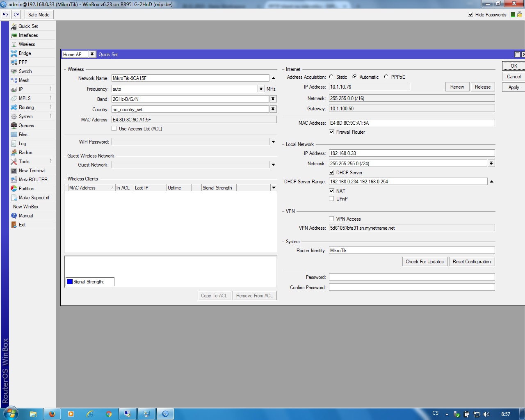Click the taskbar volume speaker icon
Viewport: 525px width, 420px height.
click(486, 414)
